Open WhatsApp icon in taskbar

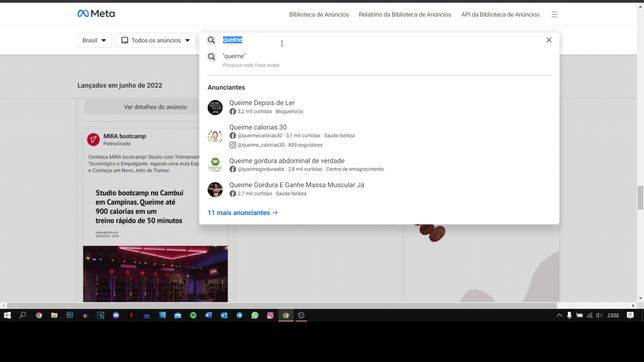[x=255, y=315]
